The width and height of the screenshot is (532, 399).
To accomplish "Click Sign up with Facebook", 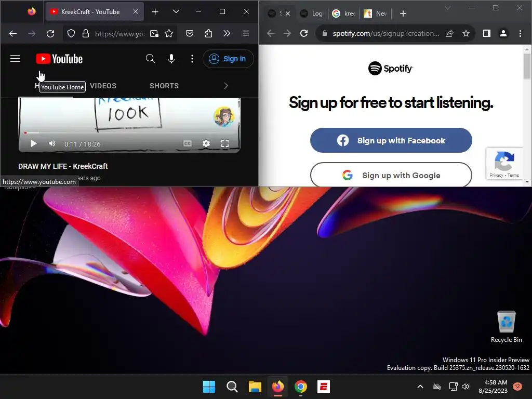I will pyautogui.click(x=391, y=140).
